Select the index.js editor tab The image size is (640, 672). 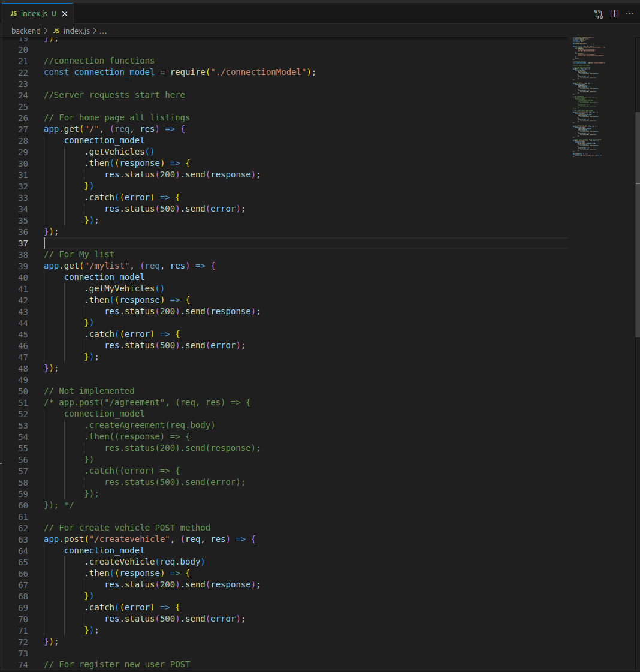click(34, 14)
